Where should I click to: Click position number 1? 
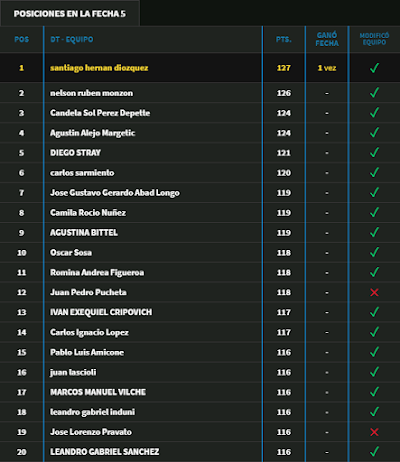[x=22, y=68]
